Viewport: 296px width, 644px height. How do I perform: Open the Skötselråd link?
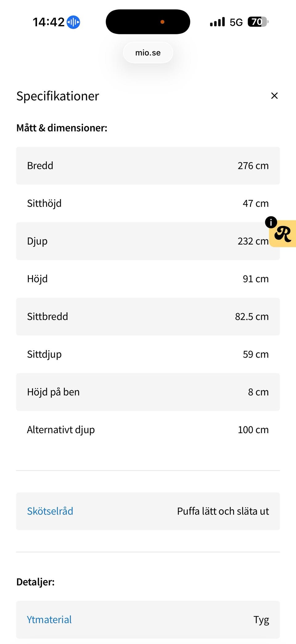(50, 511)
